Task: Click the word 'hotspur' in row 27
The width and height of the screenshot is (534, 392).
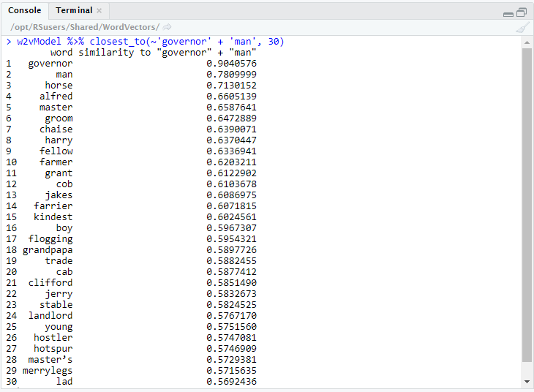Action: tap(53, 349)
